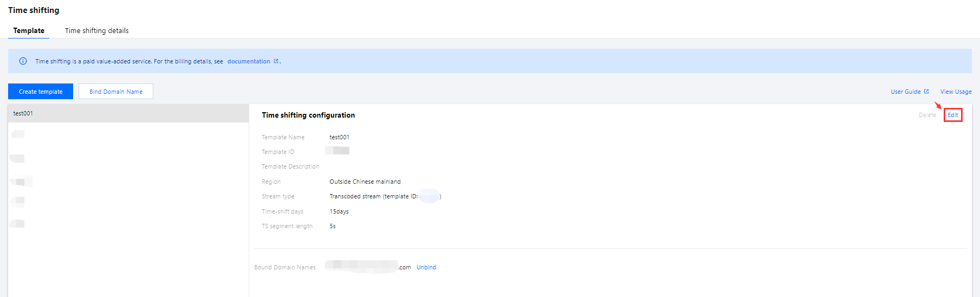
Task: Unbind the bound domain name
Action: (x=426, y=267)
